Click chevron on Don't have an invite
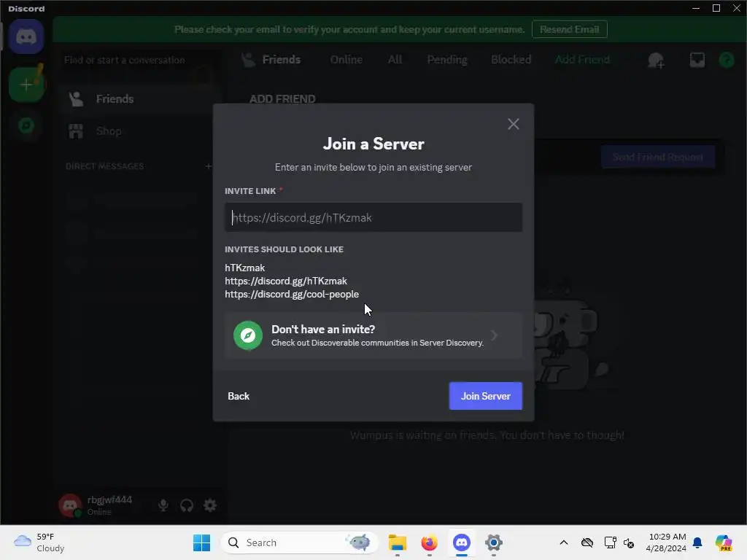The image size is (747, 560). pos(494,335)
